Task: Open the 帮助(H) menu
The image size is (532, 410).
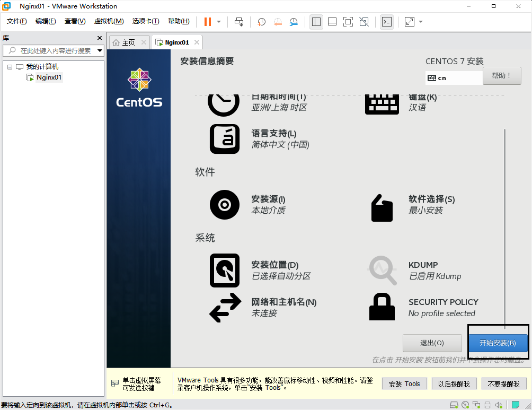Action: click(x=179, y=21)
